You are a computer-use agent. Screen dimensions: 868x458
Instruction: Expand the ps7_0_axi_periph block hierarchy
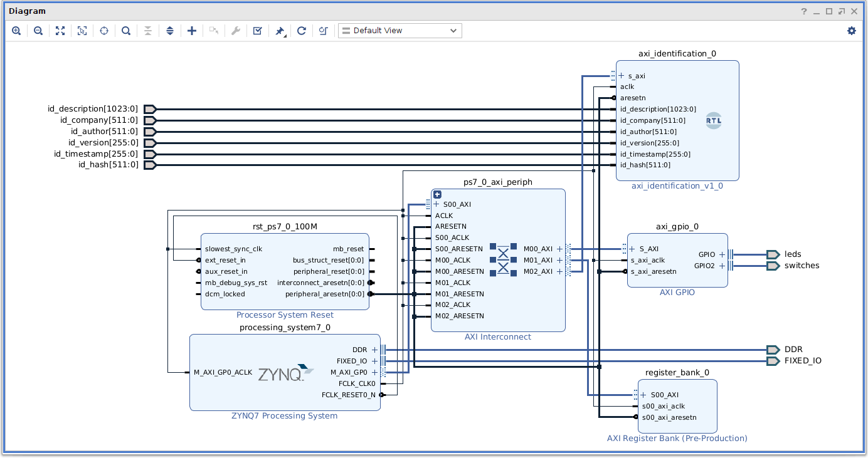pyautogui.click(x=438, y=195)
